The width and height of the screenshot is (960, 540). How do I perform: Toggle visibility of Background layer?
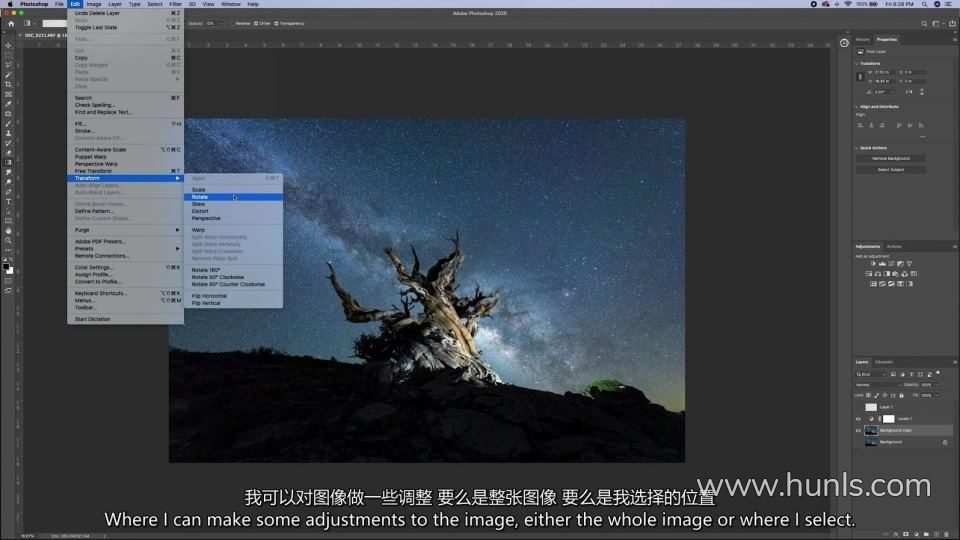858,442
